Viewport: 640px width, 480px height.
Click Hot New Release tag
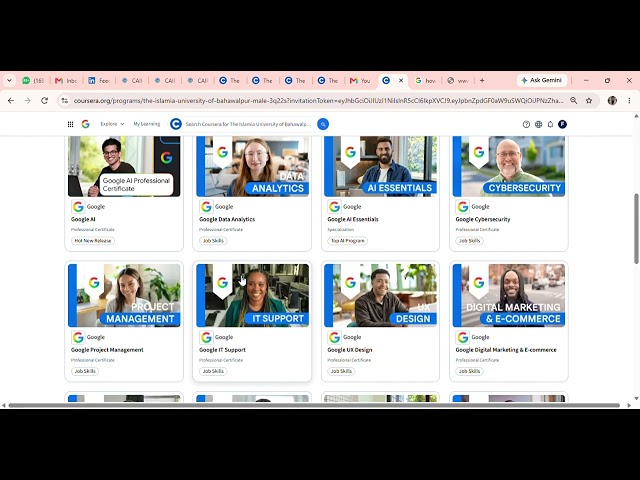pos(93,241)
